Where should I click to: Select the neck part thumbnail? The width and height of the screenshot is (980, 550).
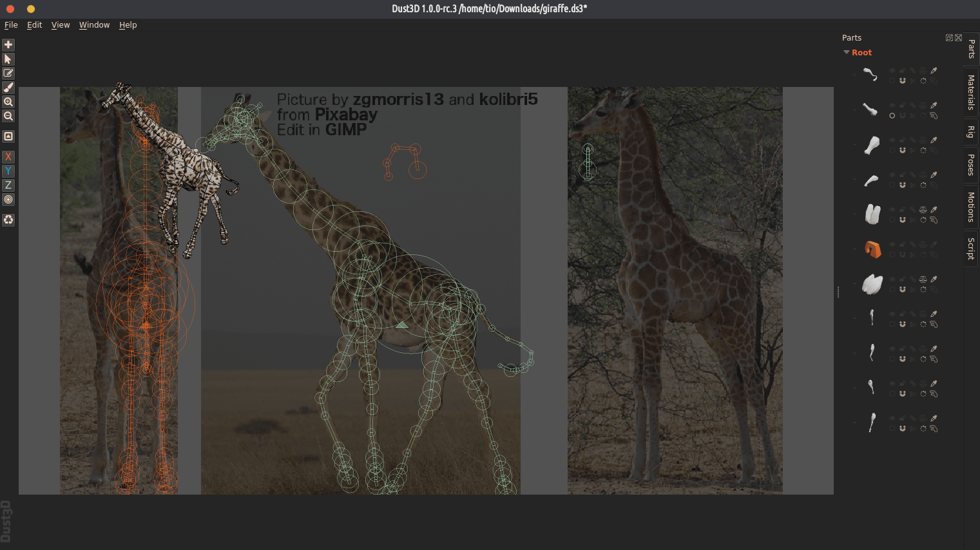872,145
